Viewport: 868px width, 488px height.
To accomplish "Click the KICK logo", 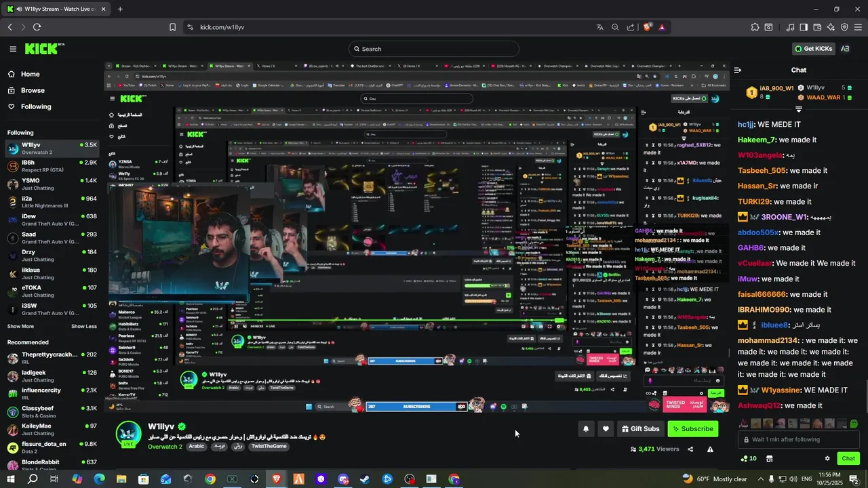I will point(44,49).
